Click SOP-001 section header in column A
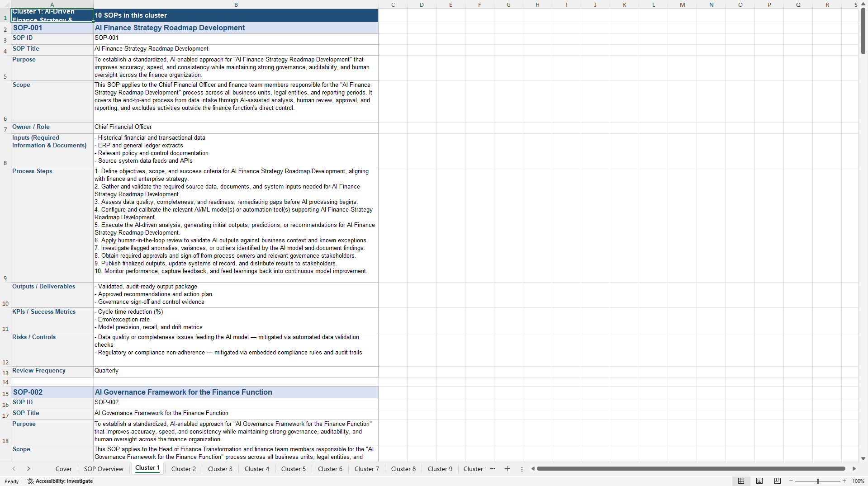This screenshot has width=868, height=486. point(52,28)
